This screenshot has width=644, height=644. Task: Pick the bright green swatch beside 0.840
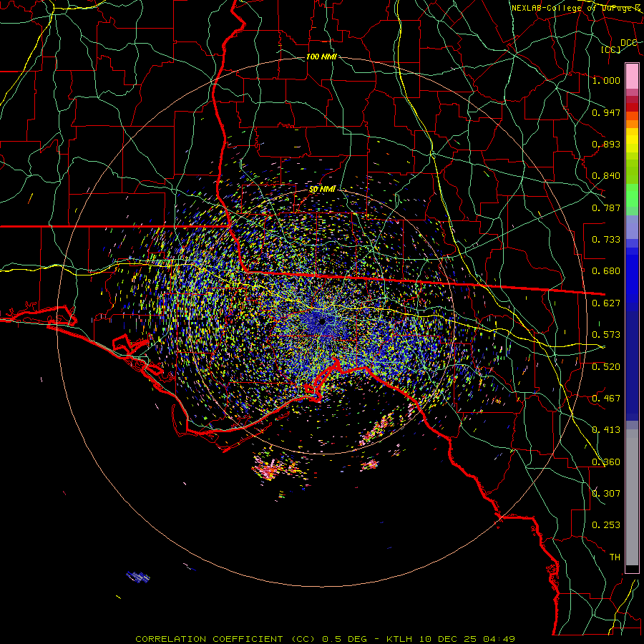coord(632,176)
